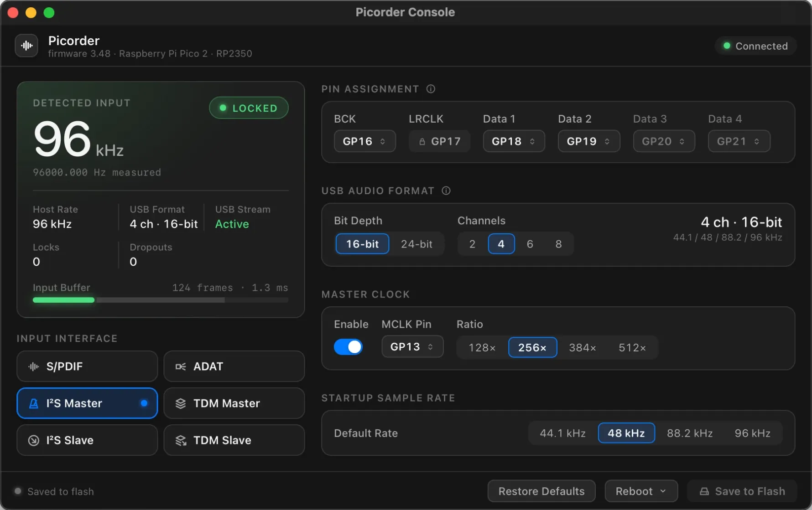The image size is (812, 510).
Task: Click the Save to Flash disk icon
Action: click(x=704, y=491)
